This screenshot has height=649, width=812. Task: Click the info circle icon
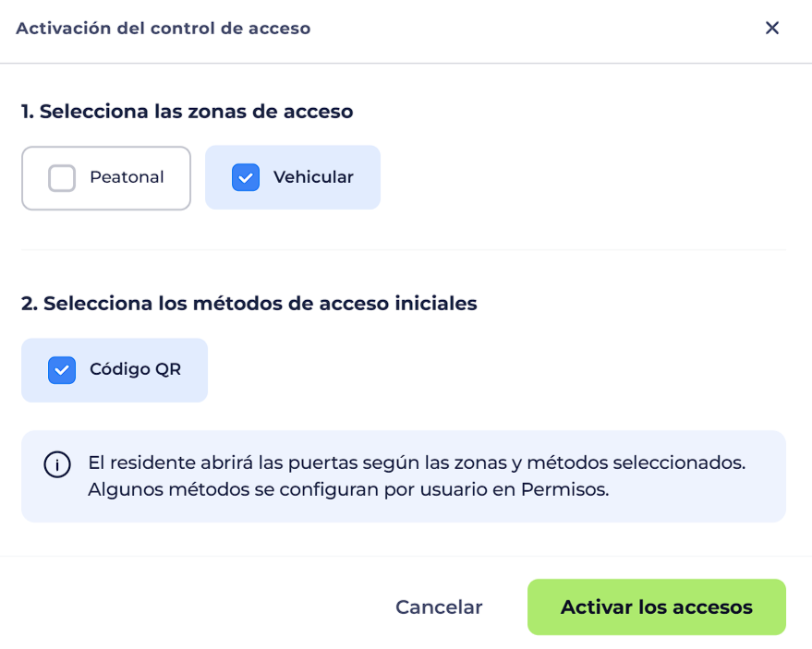click(57, 464)
